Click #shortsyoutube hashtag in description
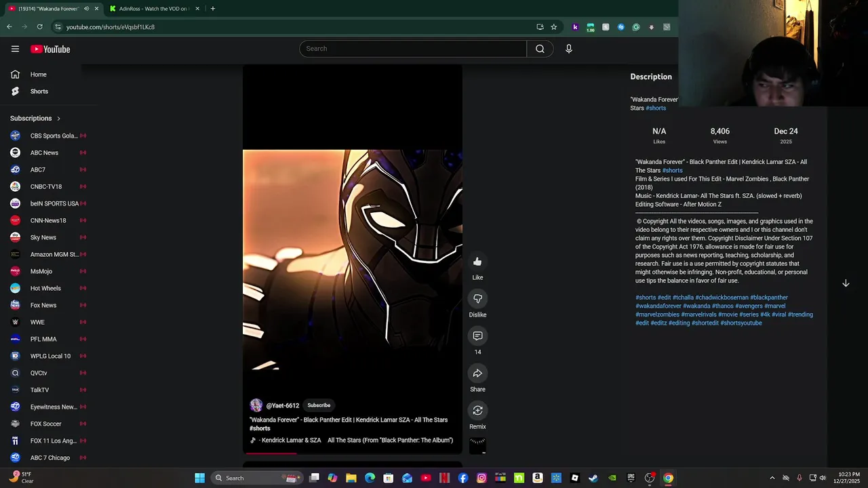Image resolution: width=868 pixels, height=488 pixels. tap(741, 323)
